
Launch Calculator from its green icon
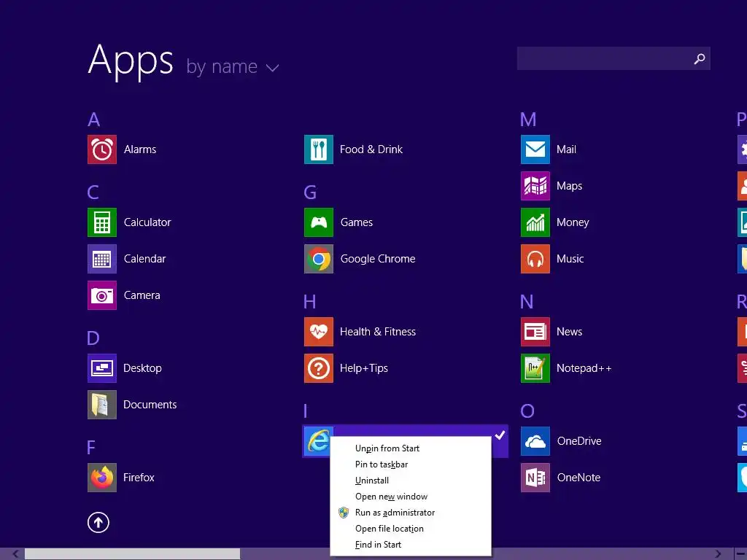point(102,222)
